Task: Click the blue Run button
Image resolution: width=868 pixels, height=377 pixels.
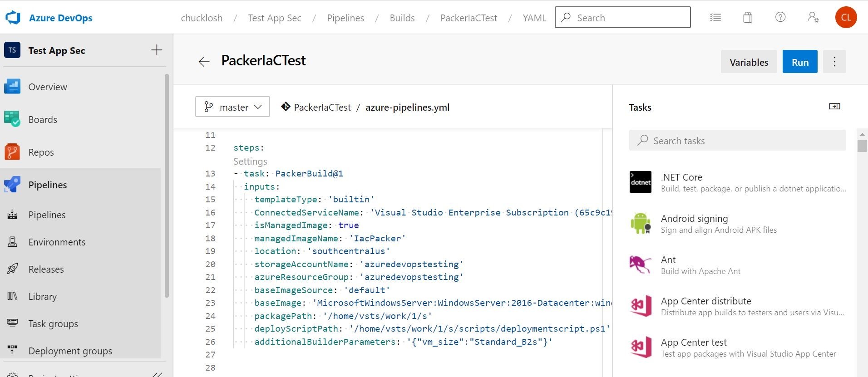Action: [x=800, y=62]
